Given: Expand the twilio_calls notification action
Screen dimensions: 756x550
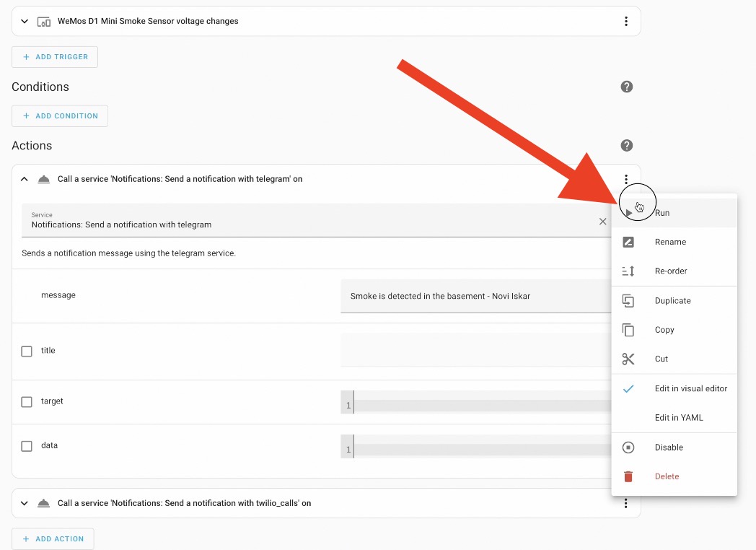Looking at the screenshot, I should click(x=25, y=503).
